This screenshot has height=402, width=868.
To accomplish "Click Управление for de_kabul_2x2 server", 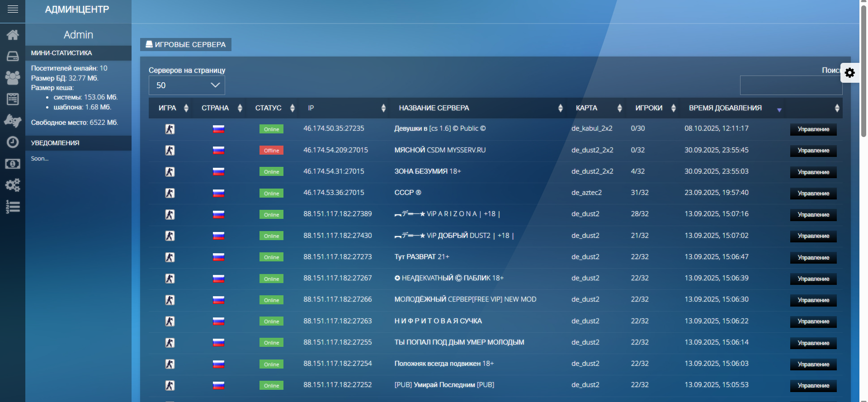I will tap(813, 129).
